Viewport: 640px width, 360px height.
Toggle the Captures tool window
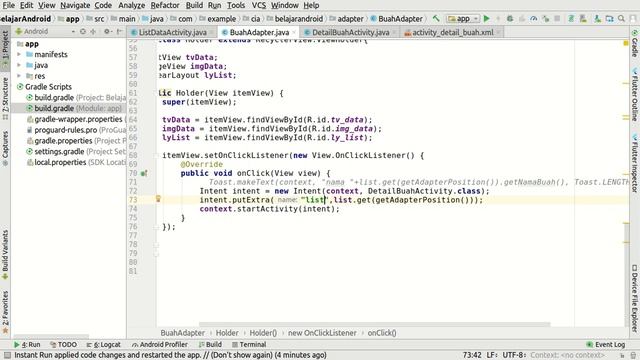coord(5,148)
